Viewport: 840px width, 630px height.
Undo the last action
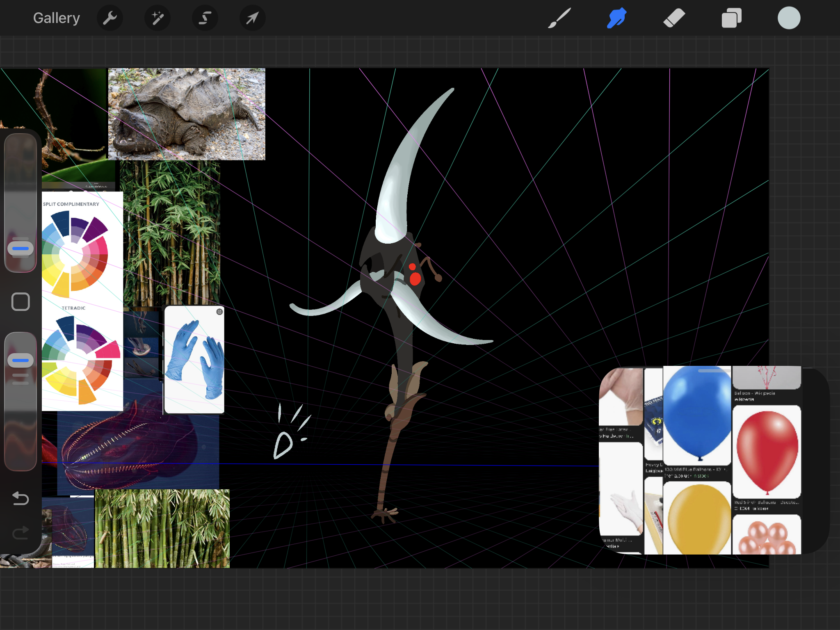pos(21,498)
